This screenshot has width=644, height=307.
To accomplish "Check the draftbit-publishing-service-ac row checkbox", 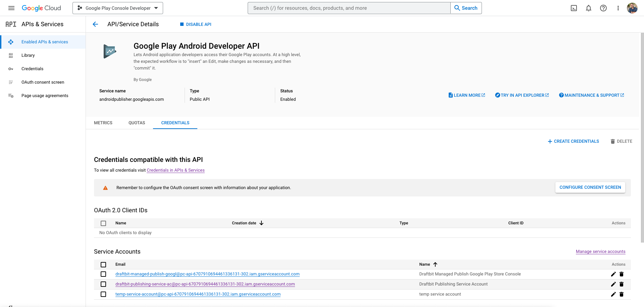I will (x=103, y=284).
